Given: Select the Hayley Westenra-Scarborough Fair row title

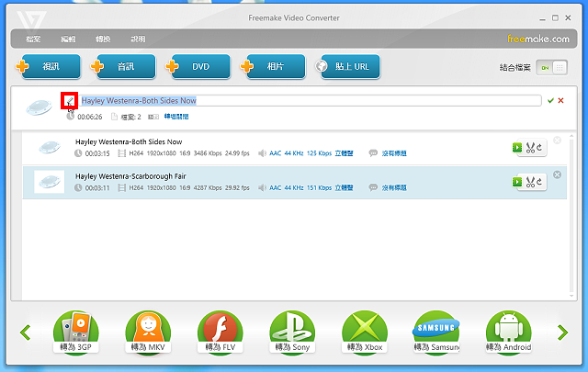Looking at the screenshot, I should click(x=130, y=176).
